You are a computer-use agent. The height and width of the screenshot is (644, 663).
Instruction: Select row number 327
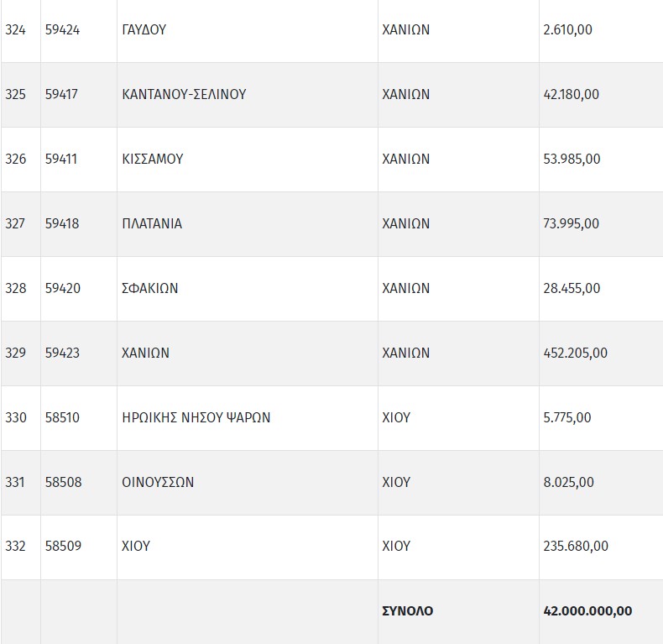(15, 224)
